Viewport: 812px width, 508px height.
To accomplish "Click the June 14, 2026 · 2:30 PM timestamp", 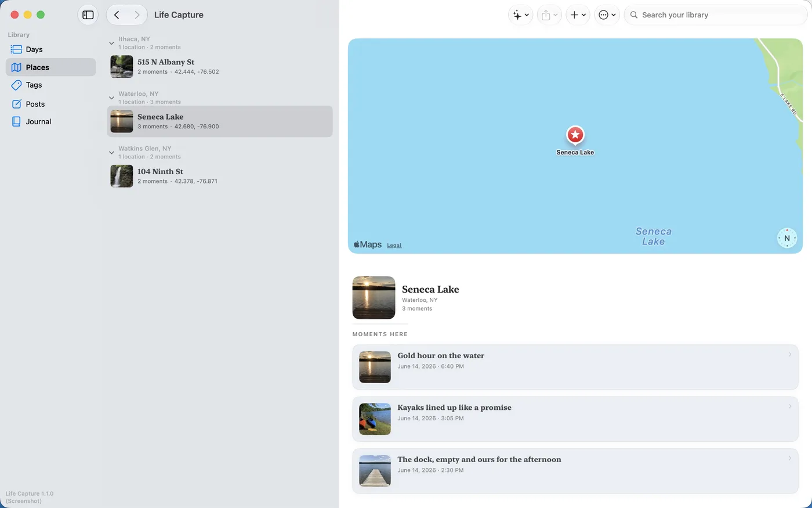I will click(x=430, y=470).
